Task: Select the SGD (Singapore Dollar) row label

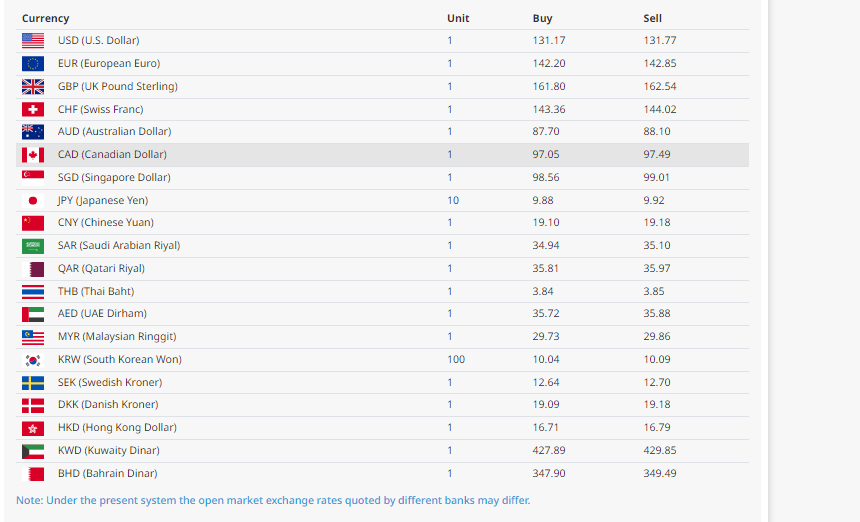Action: click(x=114, y=177)
